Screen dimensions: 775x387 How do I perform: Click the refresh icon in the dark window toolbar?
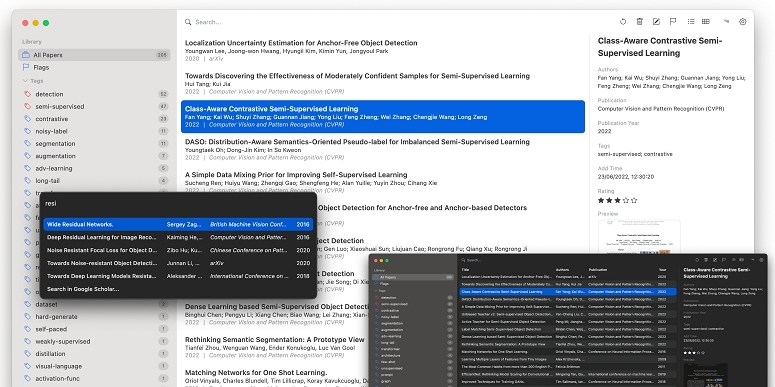pyautogui.click(x=697, y=260)
